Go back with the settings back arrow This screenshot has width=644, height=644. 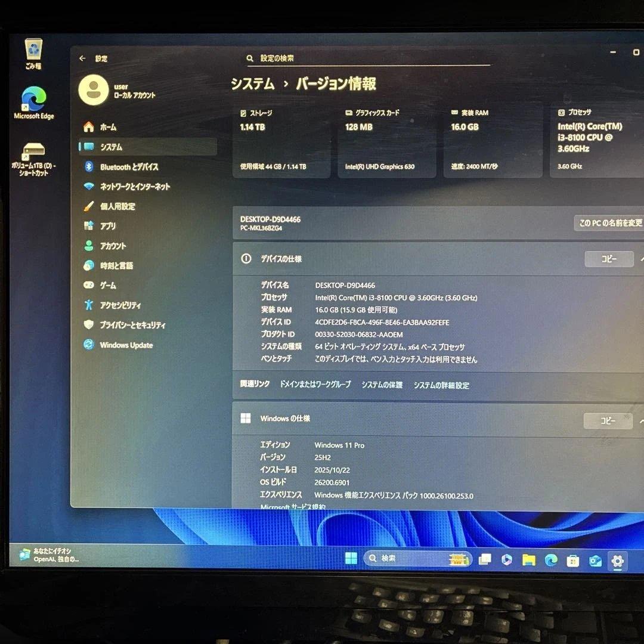(82, 58)
